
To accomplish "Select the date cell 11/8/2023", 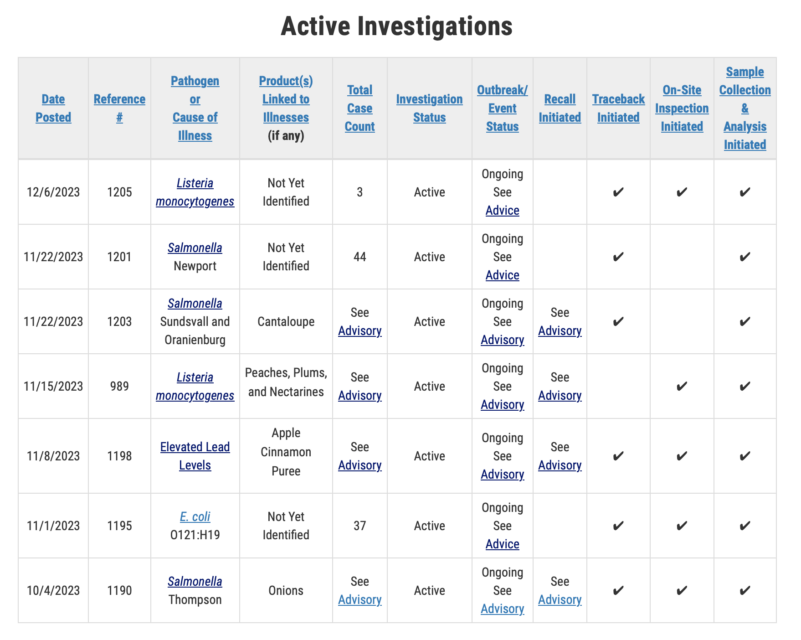I will point(53,456).
